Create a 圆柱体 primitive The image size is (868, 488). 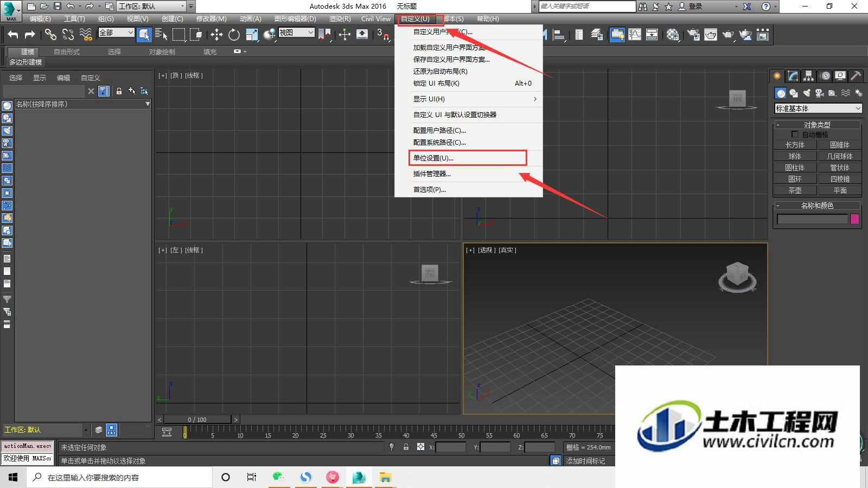click(795, 168)
